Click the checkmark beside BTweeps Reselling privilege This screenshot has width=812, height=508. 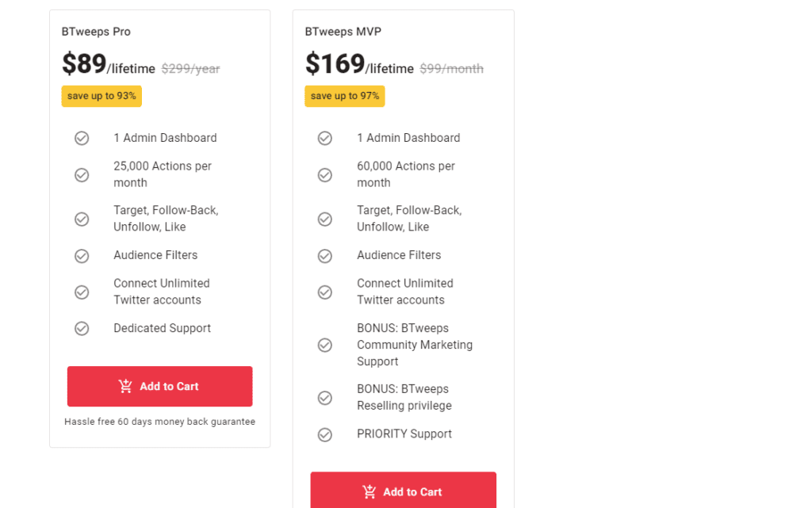click(325, 398)
